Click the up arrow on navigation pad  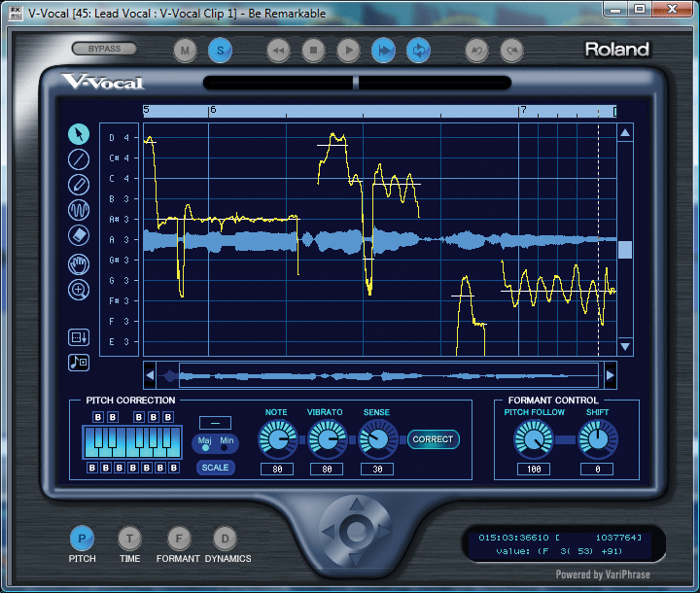[356, 505]
